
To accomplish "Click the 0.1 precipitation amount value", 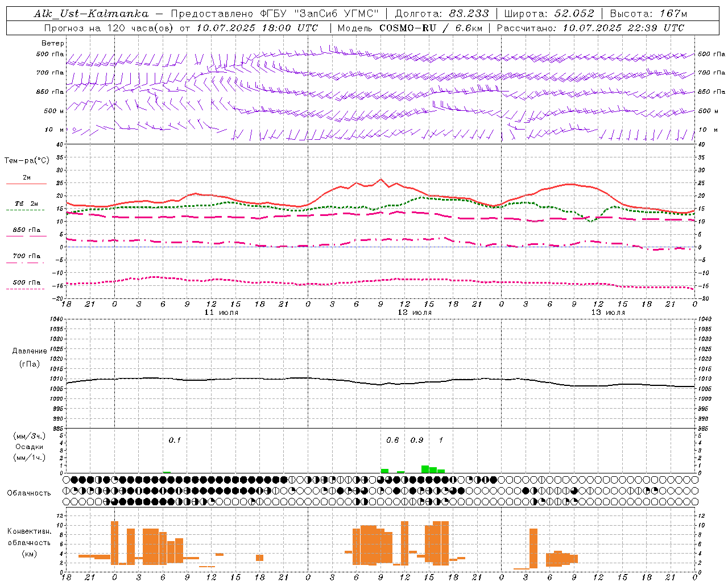I will (x=175, y=440).
